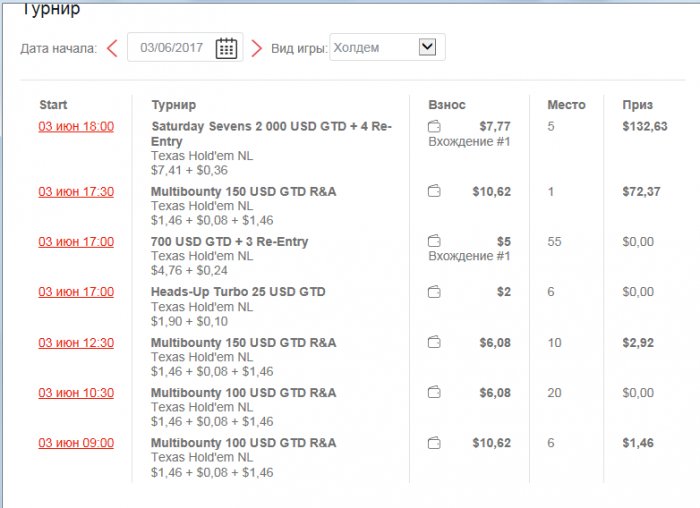Open the calendar date picker icon

[226, 48]
